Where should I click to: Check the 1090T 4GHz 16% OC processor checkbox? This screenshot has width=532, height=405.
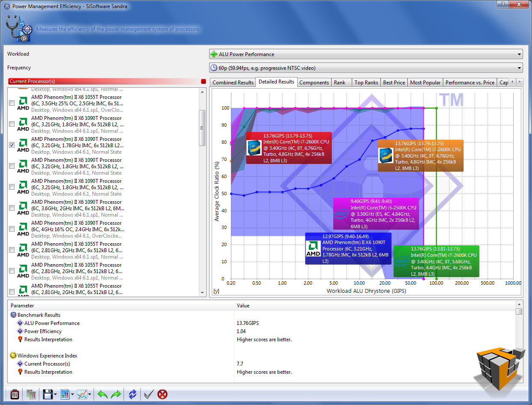pos(12,229)
